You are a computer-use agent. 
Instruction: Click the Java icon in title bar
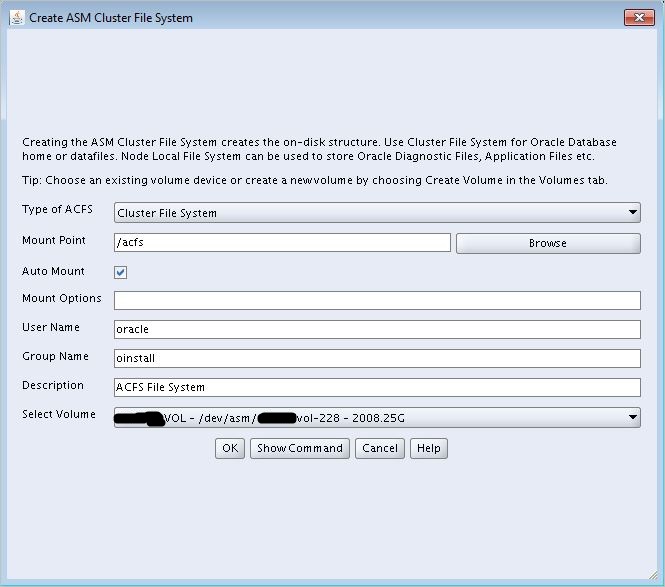click(x=17, y=18)
